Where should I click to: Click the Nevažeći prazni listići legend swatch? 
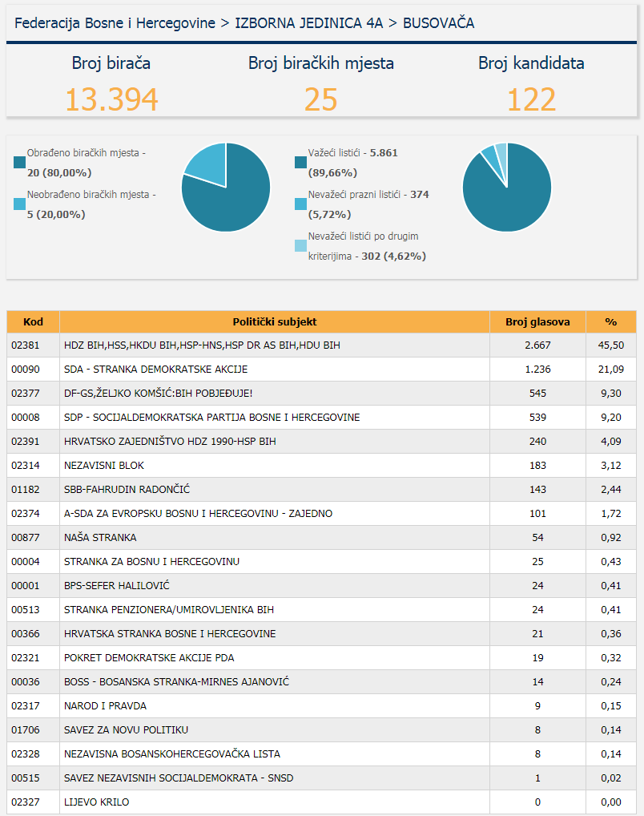301,204
